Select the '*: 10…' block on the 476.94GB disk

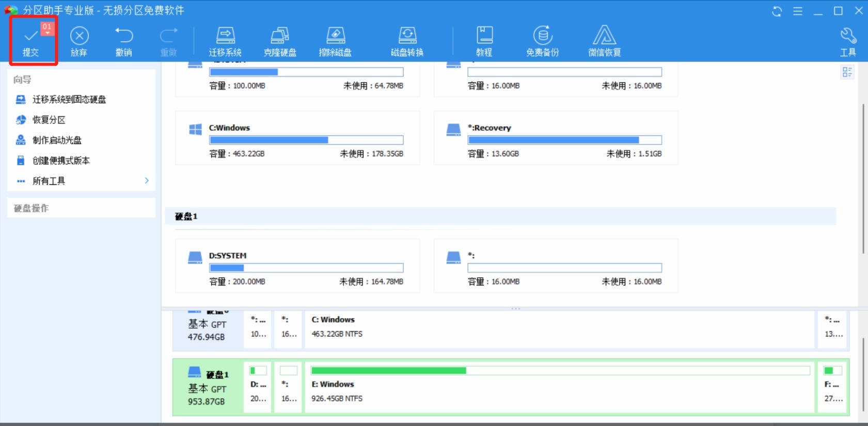click(x=258, y=329)
